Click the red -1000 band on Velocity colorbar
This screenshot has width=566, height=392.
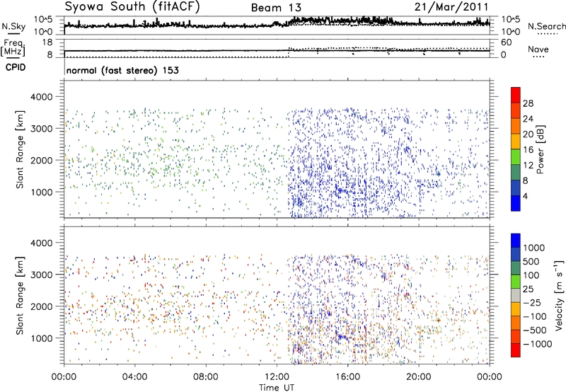coord(516,350)
